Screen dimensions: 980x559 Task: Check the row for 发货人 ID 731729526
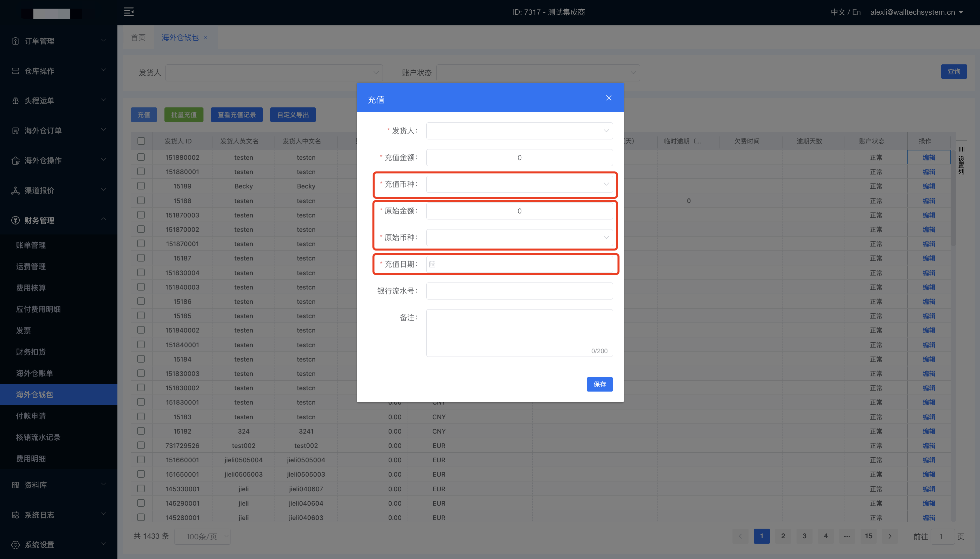[x=141, y=445]
